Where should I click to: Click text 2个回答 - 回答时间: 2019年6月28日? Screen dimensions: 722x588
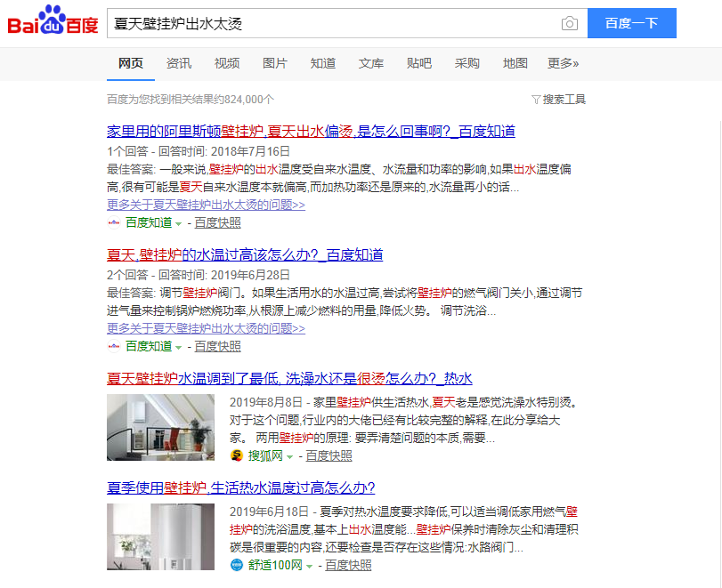[199, 275]
